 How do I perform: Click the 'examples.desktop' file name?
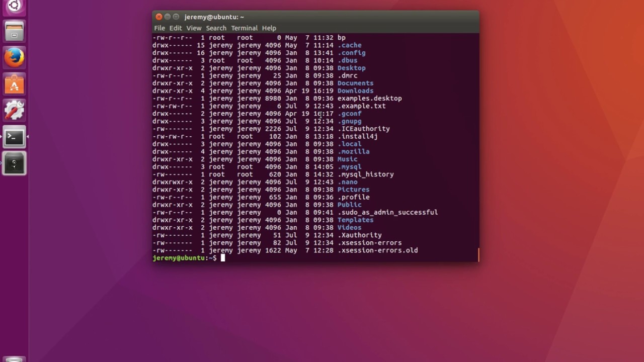[370, 99]
